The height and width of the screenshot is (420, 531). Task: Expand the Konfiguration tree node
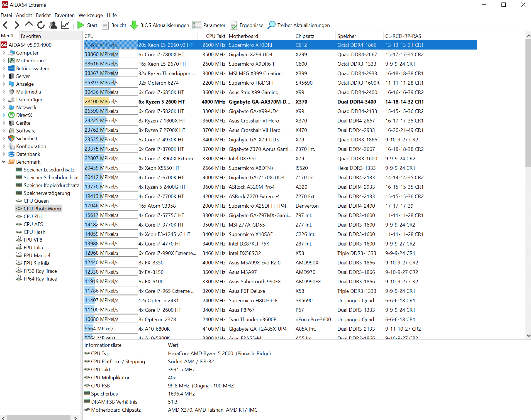pyautogui.click(x=4, y=146)
